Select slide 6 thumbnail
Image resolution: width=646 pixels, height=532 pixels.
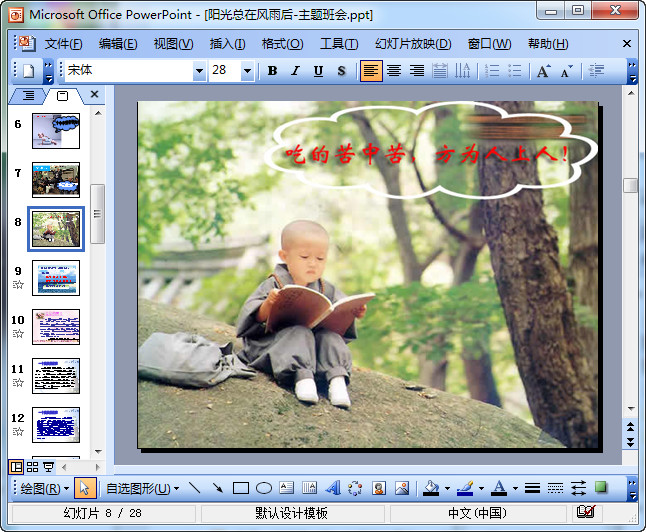[56, 131]
